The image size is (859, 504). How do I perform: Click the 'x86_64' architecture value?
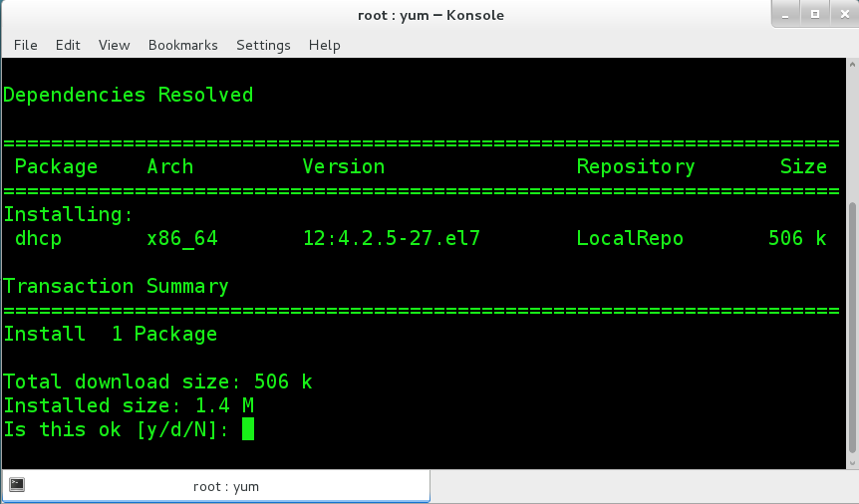182,239
